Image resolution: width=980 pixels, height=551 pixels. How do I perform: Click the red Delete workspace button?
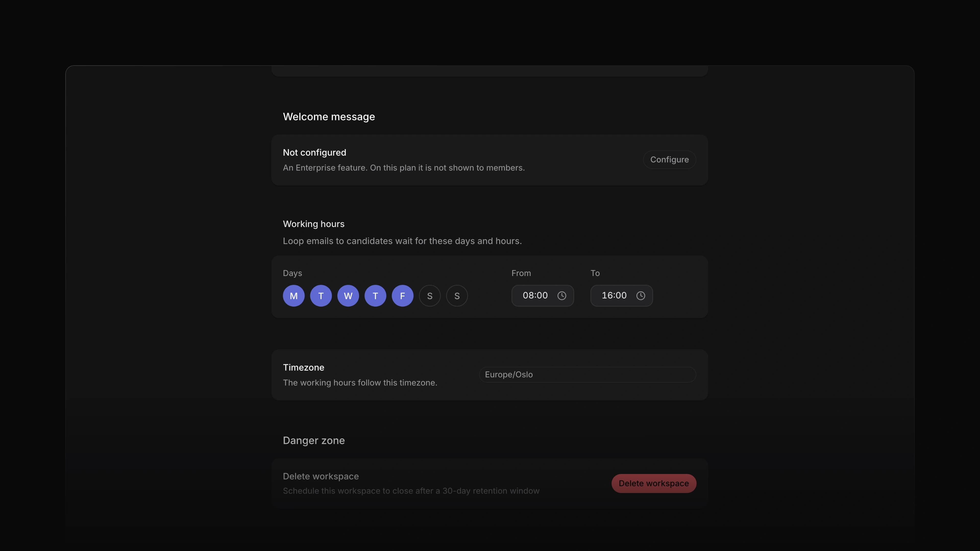coord(654,483)
